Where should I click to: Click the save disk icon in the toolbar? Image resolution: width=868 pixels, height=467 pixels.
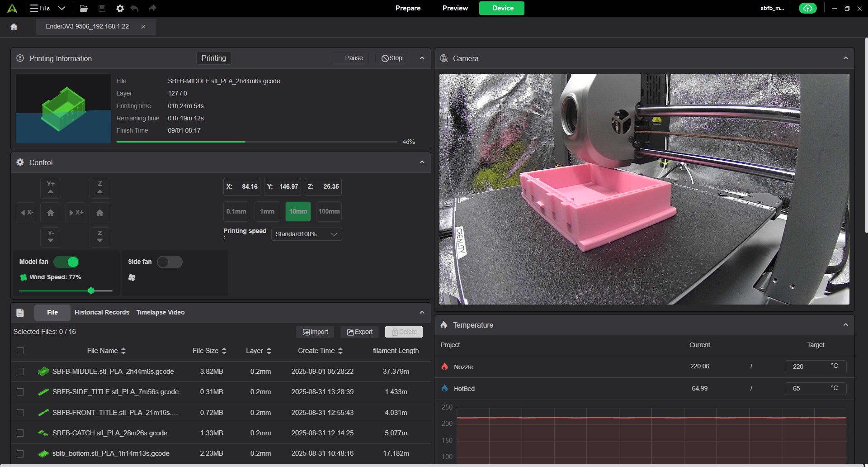[102, 8]
